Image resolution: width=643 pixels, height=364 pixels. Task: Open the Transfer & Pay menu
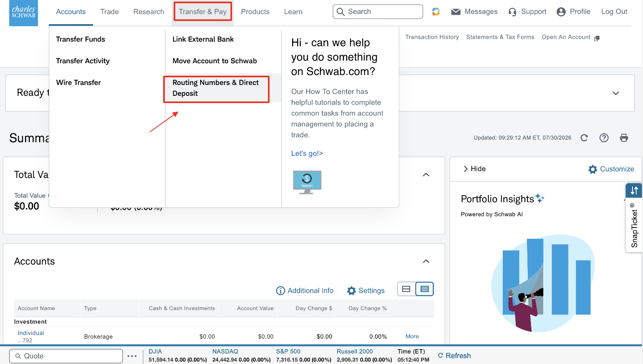(x=203, y=12)
